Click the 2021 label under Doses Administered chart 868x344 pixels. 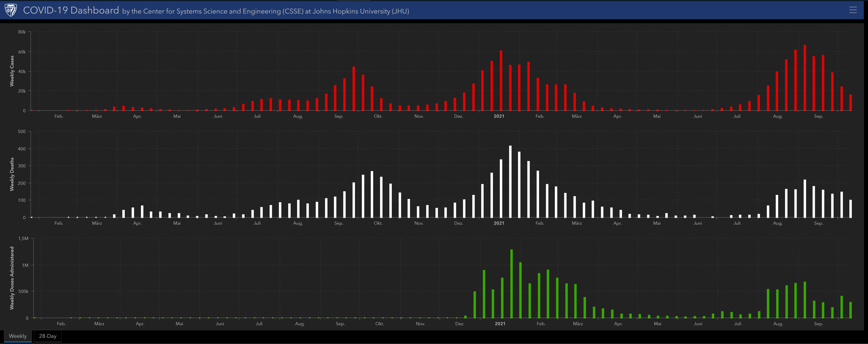click(500, 324)
